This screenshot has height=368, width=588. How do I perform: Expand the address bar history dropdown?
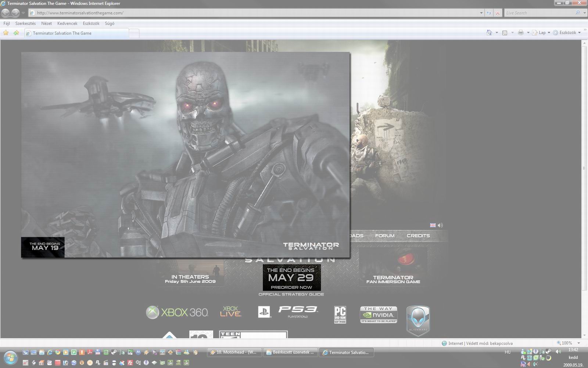[481, 13]
